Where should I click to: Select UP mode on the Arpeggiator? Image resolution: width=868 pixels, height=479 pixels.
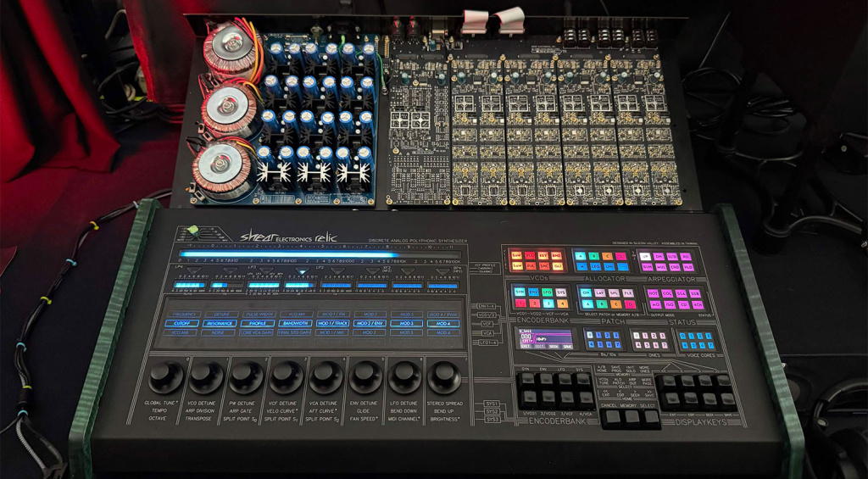tap(645, 256)
